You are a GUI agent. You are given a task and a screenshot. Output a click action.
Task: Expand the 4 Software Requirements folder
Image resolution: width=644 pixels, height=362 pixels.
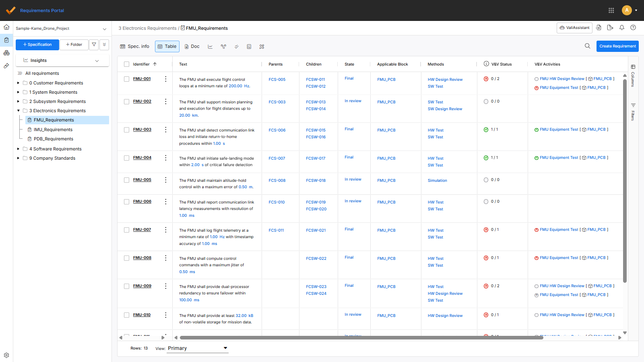click(18, 149)
